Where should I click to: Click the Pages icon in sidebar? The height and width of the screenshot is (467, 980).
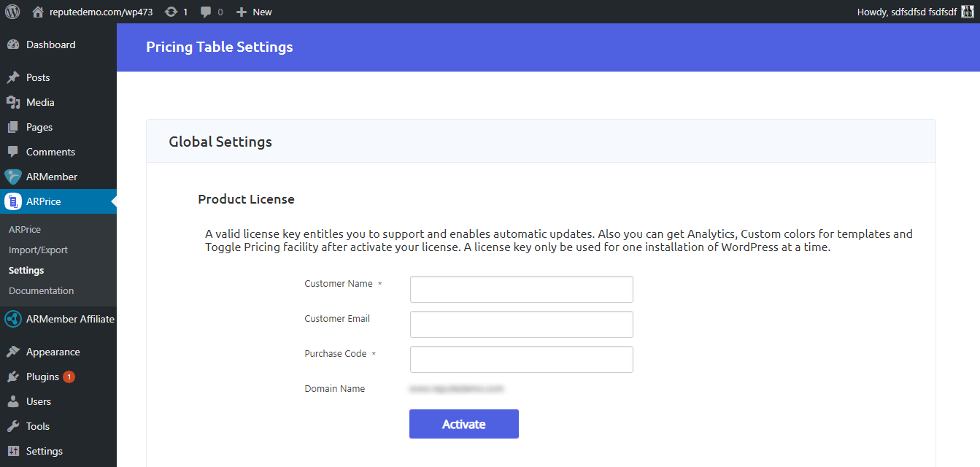pos(13,127)
